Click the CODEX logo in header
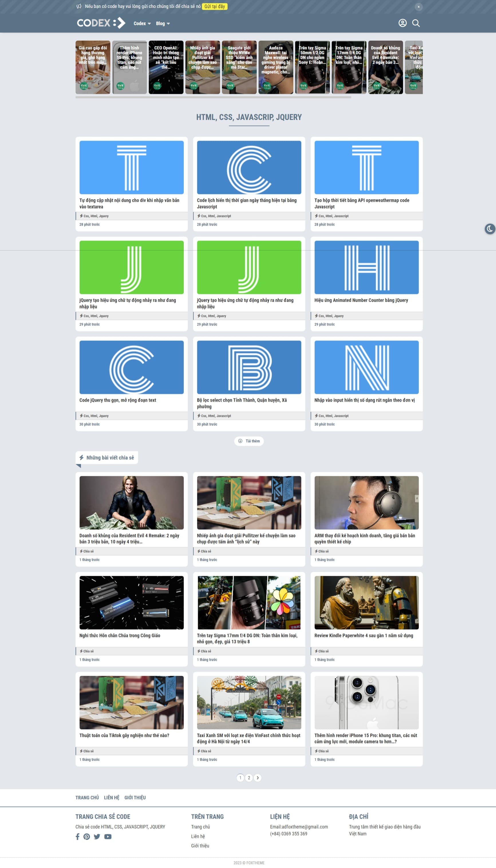This screenshot has height=868, width=496. [x=101, y=23]
